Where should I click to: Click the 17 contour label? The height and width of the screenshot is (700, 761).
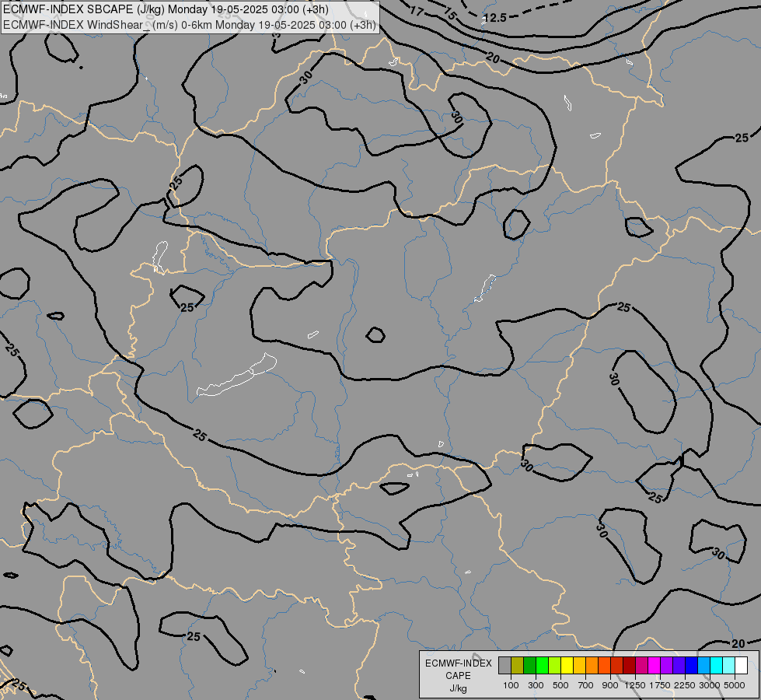pyautogui.click(x=417, y=9)
